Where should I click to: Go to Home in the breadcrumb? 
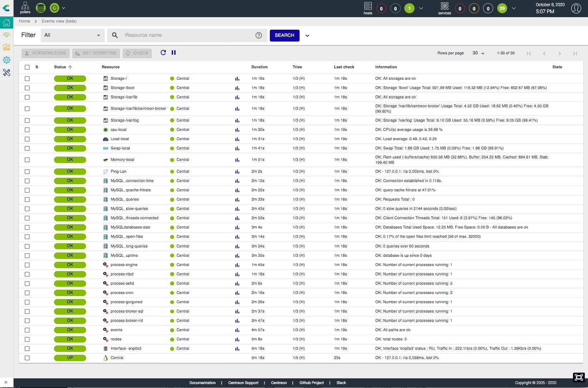pyautogui.click(x=24, y=21)
